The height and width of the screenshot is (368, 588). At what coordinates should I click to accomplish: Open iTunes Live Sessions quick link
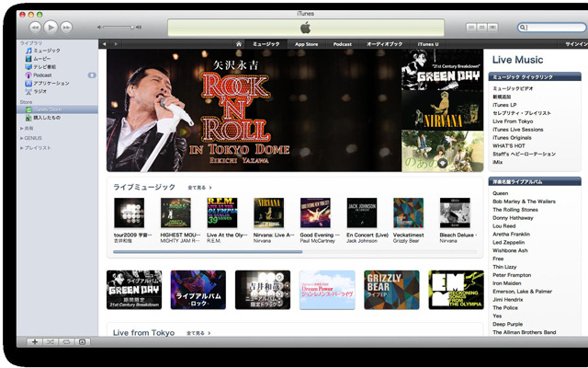[518, 130]
